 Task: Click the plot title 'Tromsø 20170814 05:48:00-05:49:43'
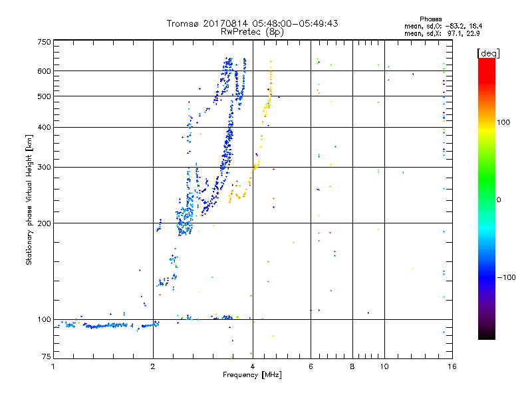[x=252, y=23]
